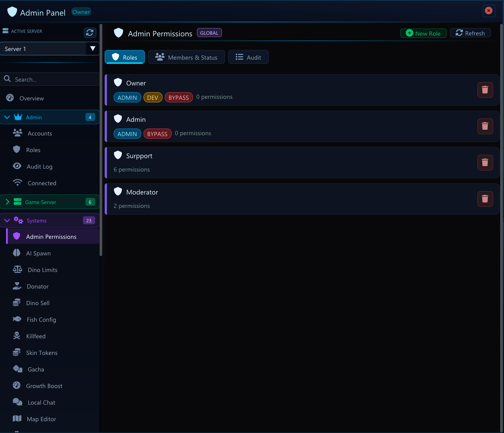
Task: Click the sync icon beside Active Server
Action: pos(90,33)
